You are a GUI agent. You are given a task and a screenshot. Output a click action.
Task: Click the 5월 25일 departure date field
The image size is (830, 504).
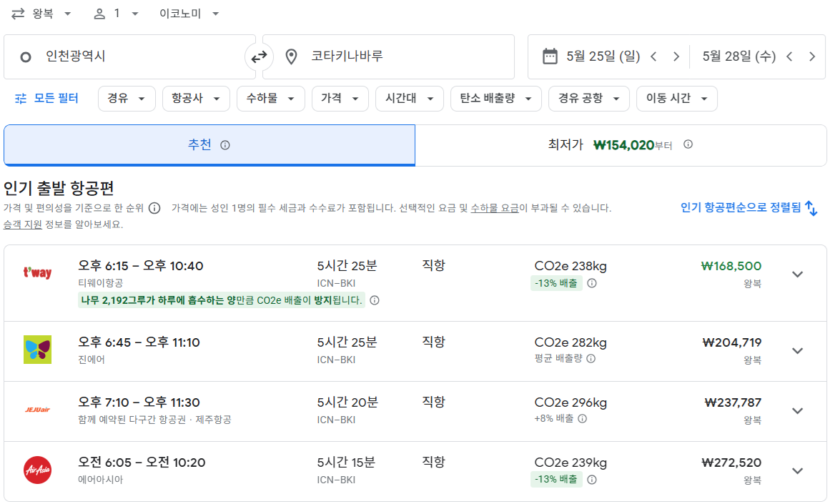(x=603, y=56)
